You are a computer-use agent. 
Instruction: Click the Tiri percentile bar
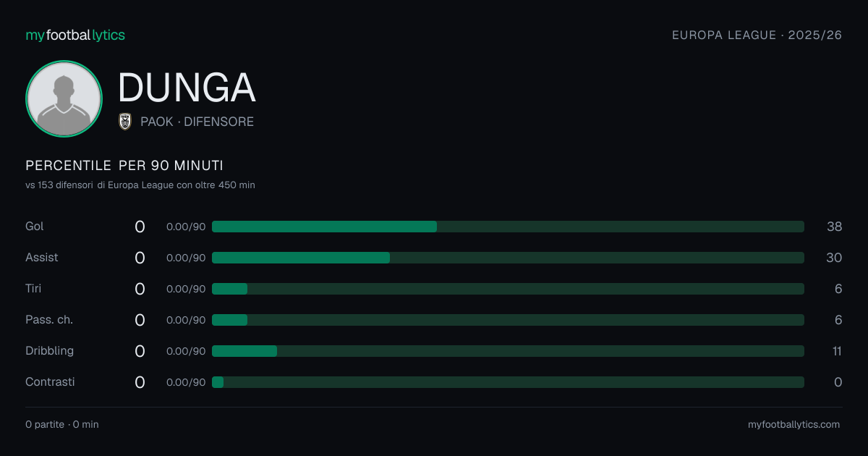[x=508, y=289]
